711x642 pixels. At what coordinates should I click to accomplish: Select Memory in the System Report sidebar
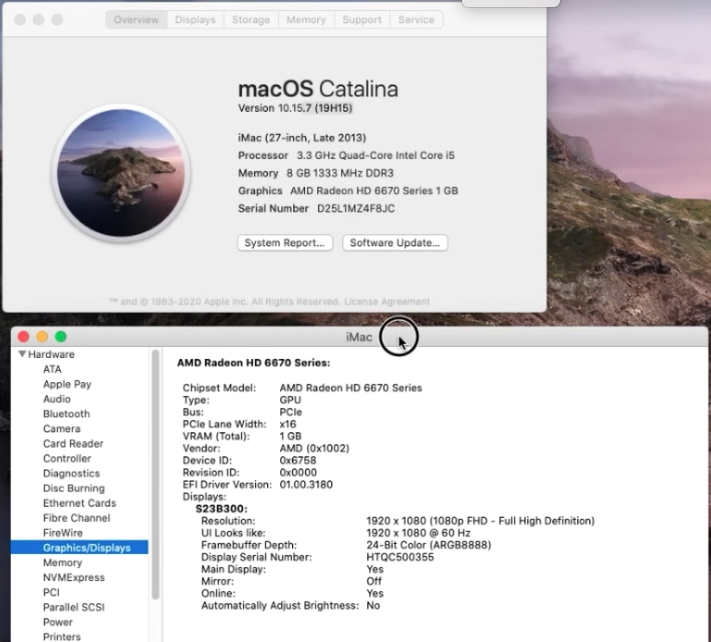[63, 563]
